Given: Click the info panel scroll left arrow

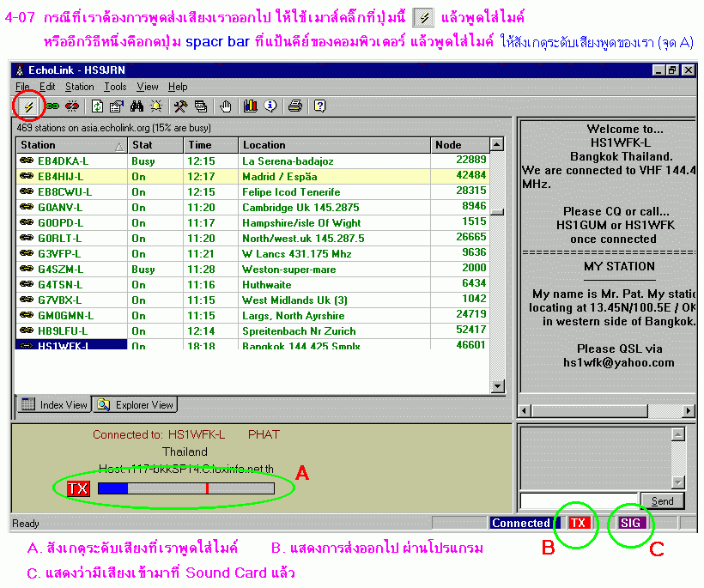Looking at the screenshot, I should [x=525, y=410].
